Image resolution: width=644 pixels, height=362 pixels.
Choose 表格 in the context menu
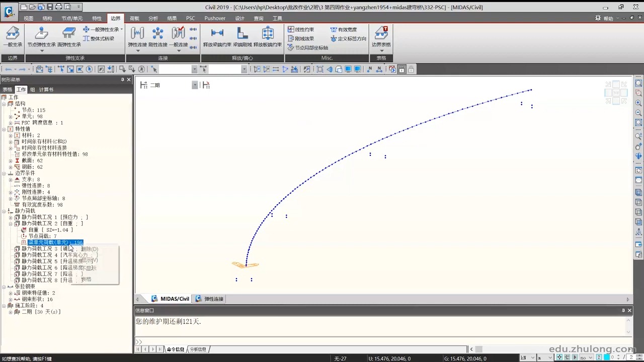pyautogui.click(x=86, y=279)
